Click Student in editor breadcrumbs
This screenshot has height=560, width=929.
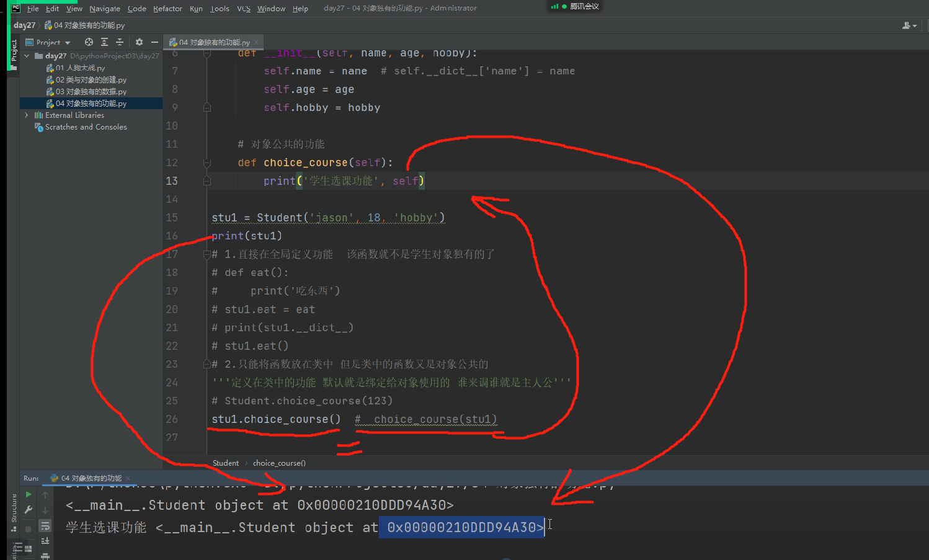point(226,463)
